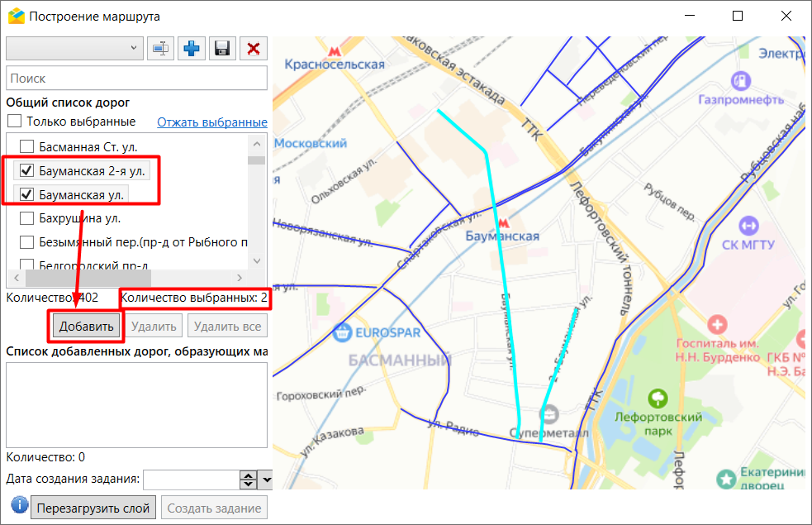Click the blue info icon

(19, 506)
